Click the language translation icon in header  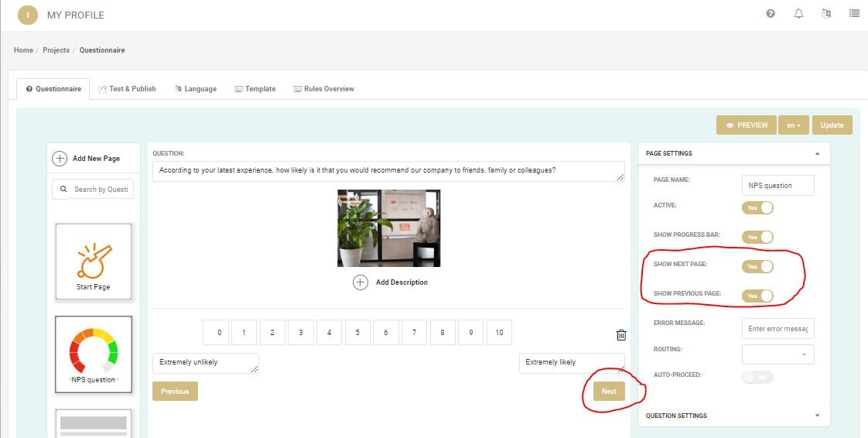826,14
